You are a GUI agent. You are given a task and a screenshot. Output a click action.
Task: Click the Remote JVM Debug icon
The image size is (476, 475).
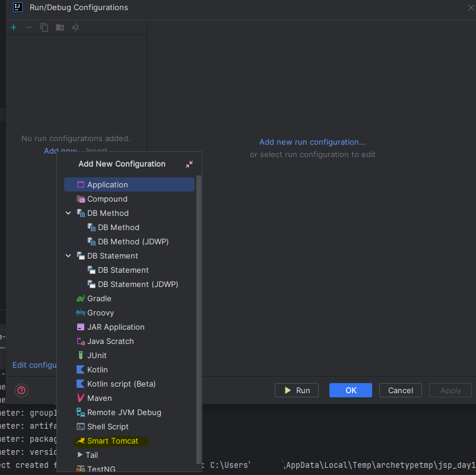click(x=81, y=412)
